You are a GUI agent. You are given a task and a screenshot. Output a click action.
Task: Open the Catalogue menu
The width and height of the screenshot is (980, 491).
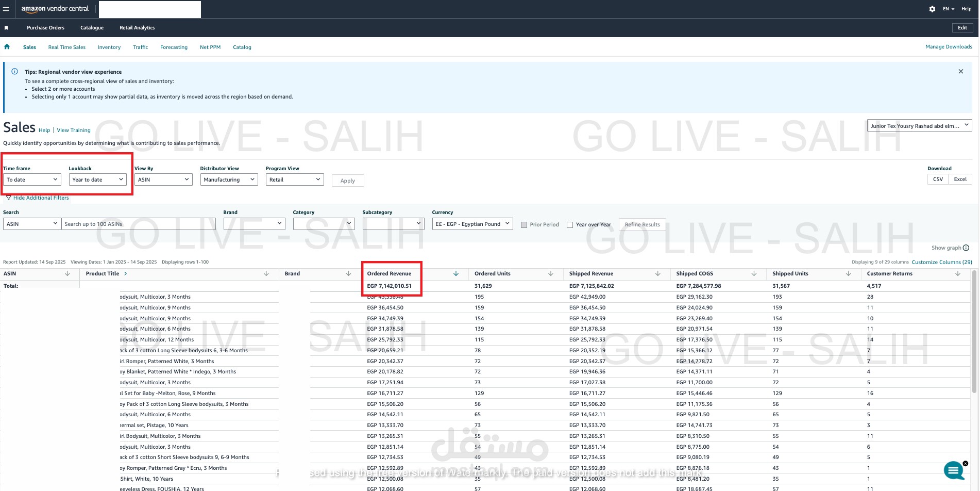[92, 28]
